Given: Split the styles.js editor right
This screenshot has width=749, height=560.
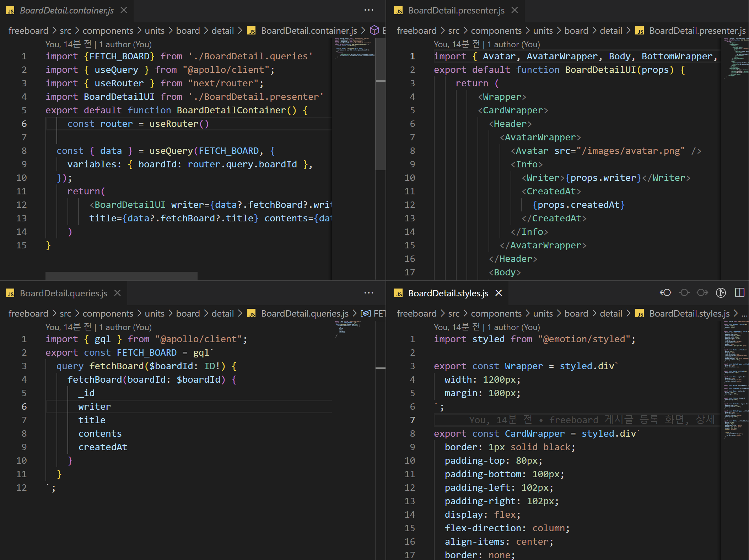Looking at the screenshot, I should pyautogui.click(x=740, y=293).
